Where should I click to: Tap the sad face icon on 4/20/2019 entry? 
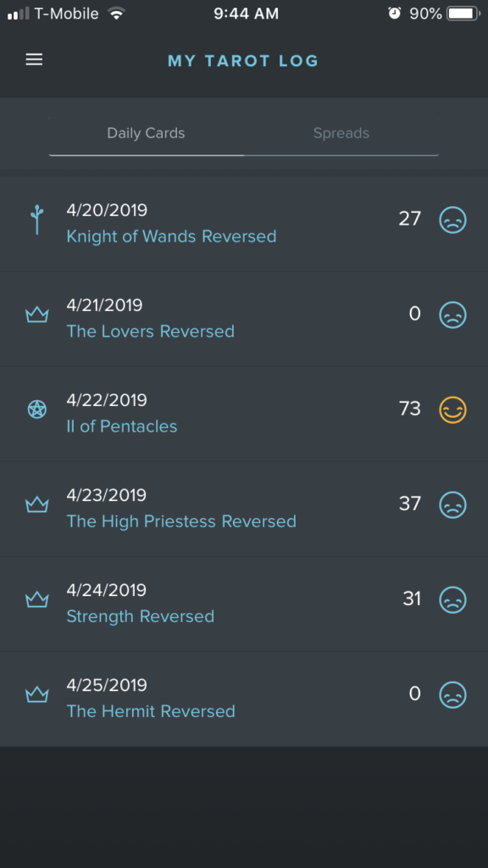[x=452, y=220]
